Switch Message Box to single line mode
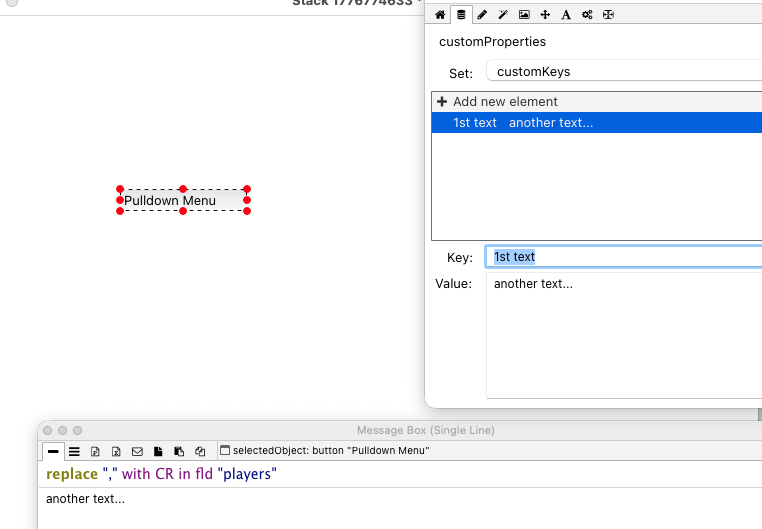The image size is (762, 529). 53,451
